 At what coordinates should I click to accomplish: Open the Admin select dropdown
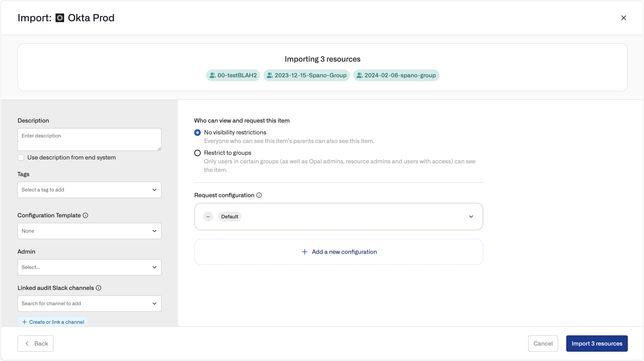(89, 267)
